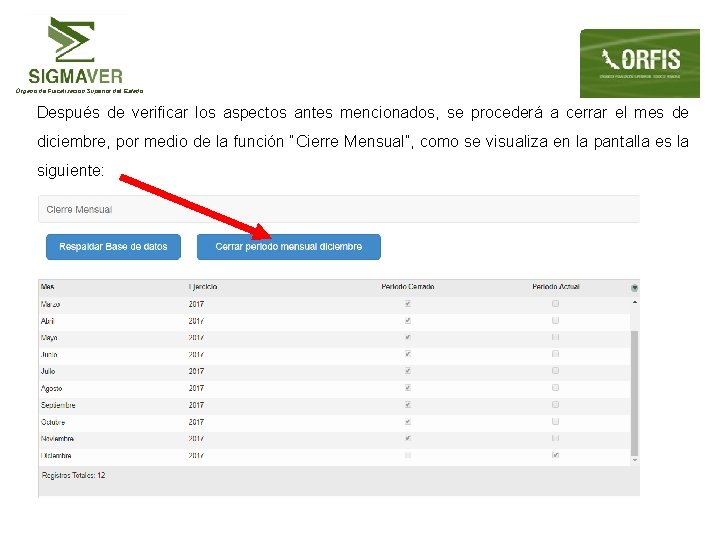Select the Abril row
The height and width of the screenshot is (540, 720).
coord(334,321)
